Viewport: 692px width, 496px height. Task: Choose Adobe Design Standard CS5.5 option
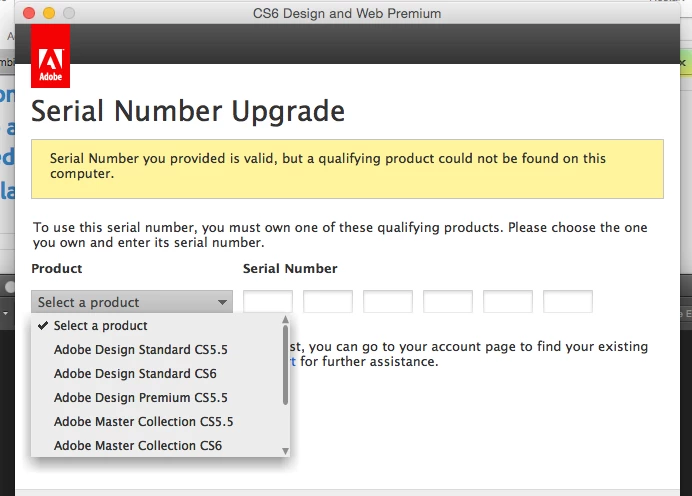coord(140,349)
